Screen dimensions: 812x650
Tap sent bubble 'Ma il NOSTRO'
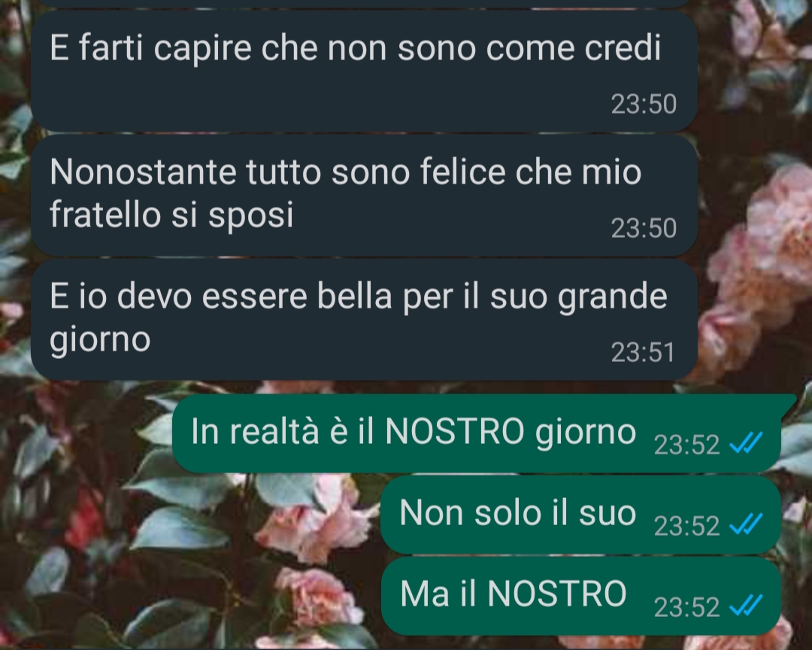(x=580, y=596)
